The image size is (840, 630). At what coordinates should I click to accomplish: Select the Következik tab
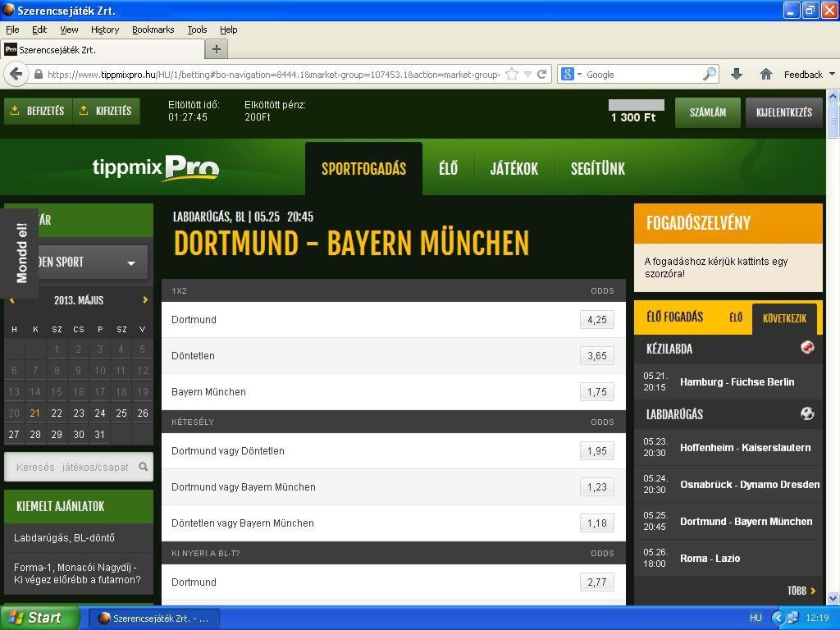click(x=784, y=318)
